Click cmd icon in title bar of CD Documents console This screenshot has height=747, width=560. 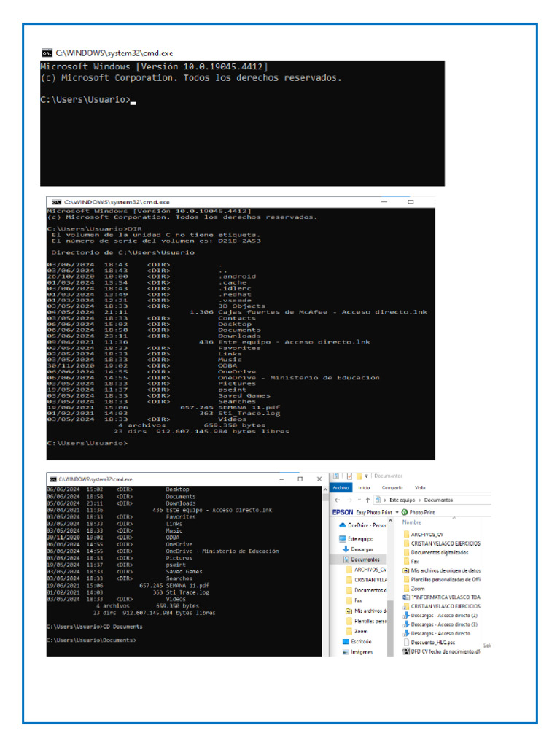tap(53, 479)
